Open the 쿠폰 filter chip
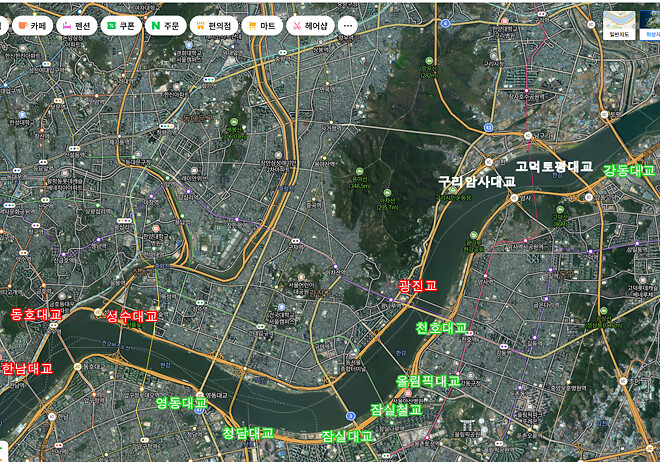The width and height of the screenshot is (660, 462). (121, 26)
